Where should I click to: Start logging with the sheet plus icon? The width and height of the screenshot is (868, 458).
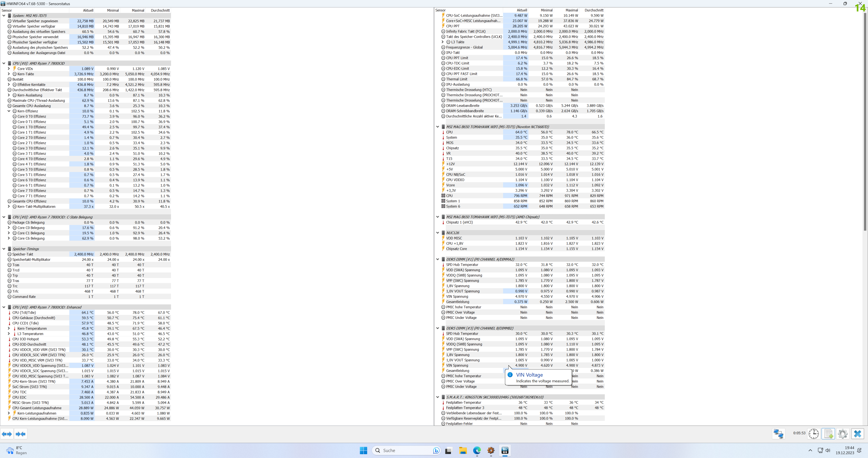828,434
